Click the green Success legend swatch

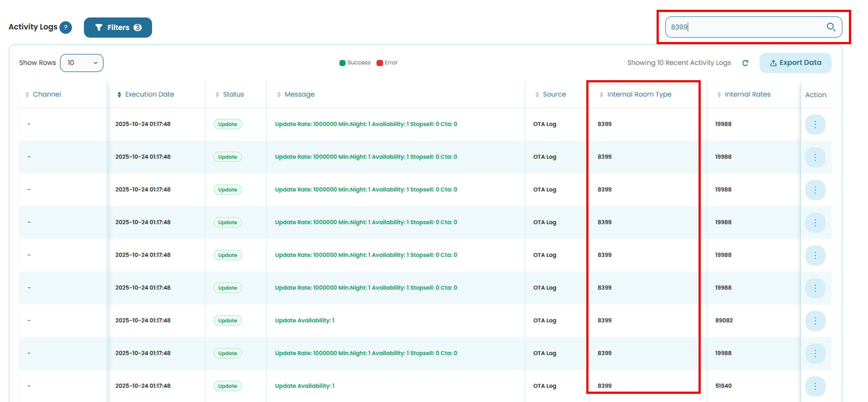pyautogui.click(x=342, y=63)
